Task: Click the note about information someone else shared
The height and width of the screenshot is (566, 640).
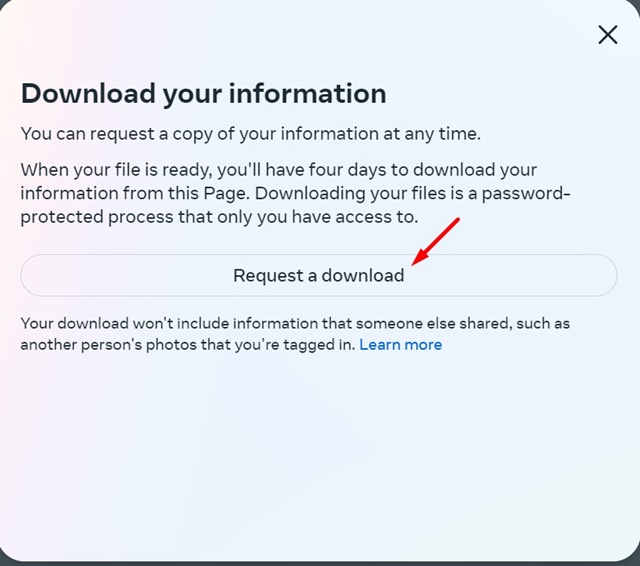Action: pyautogui.click(x=295, y=334)
